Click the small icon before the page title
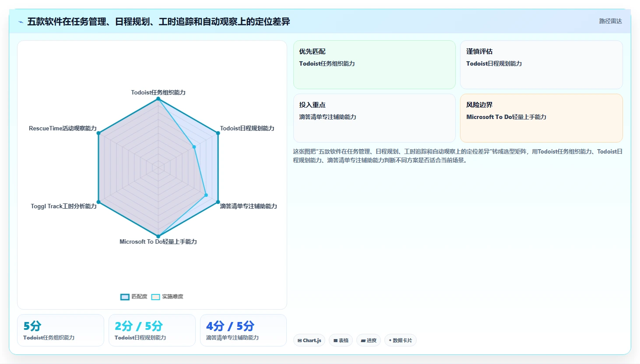This screenshot has width=640, height=364. pyautogui.click(x=21, y=22)
